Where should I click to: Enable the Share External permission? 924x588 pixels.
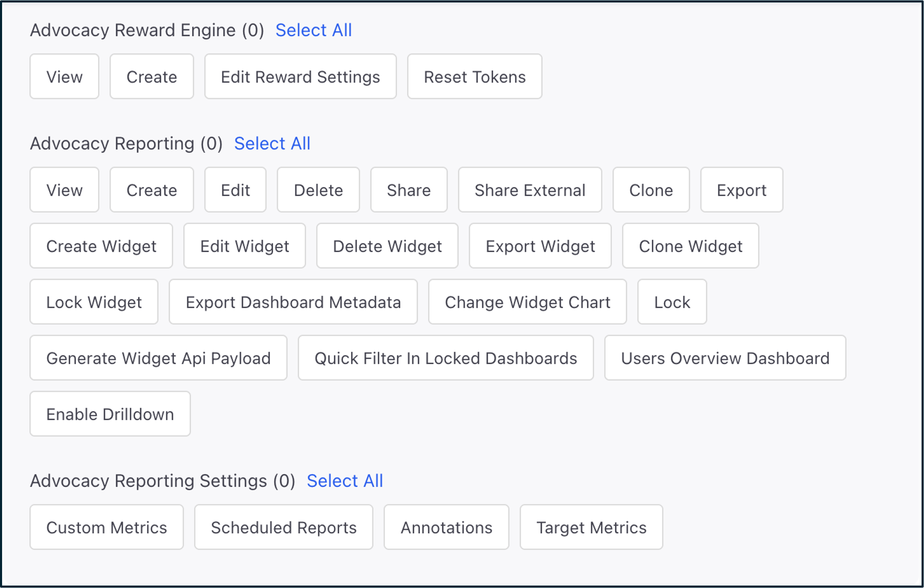click(x=530, y=190)
